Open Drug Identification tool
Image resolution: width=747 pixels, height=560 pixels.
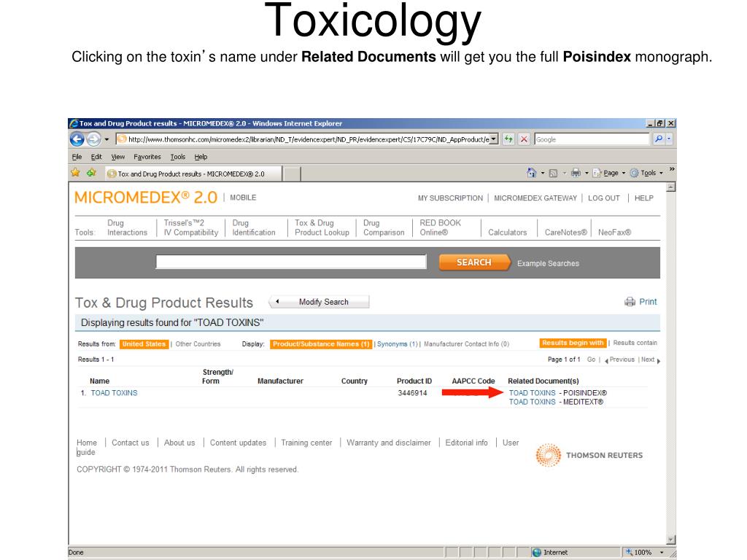tap(254, 227)
